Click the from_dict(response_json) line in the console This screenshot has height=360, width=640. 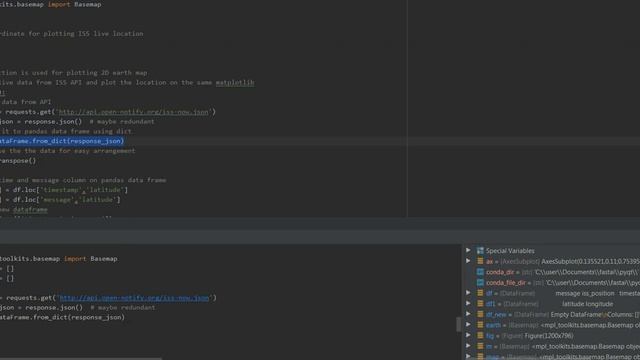(x=62, y=317)
